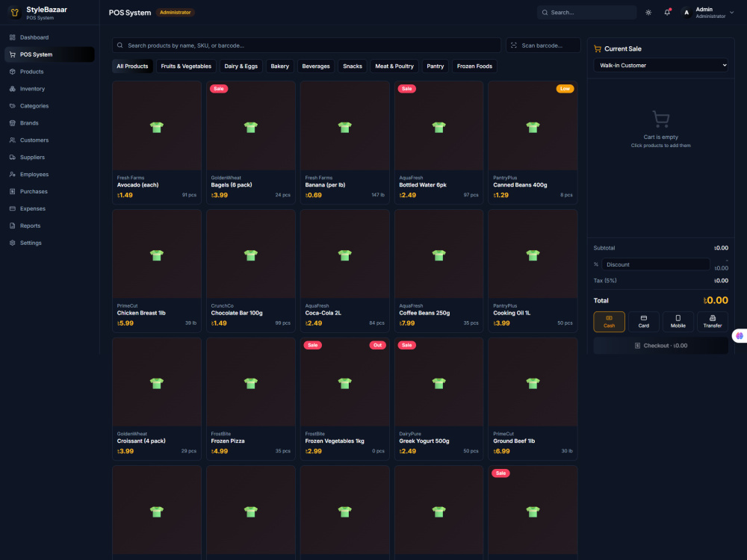
Task: Filter by Fruits & Vegetables
Action: (x=186, y=66)
